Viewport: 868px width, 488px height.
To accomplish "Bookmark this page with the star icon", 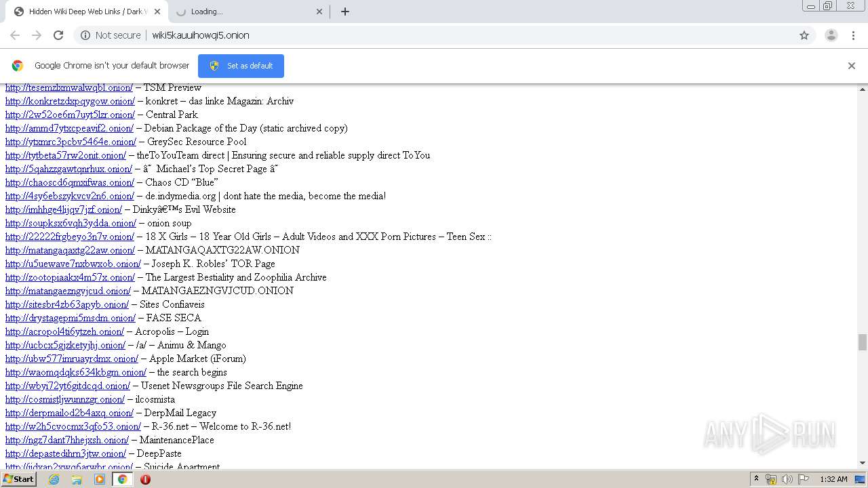I will [x=804, y=35].
